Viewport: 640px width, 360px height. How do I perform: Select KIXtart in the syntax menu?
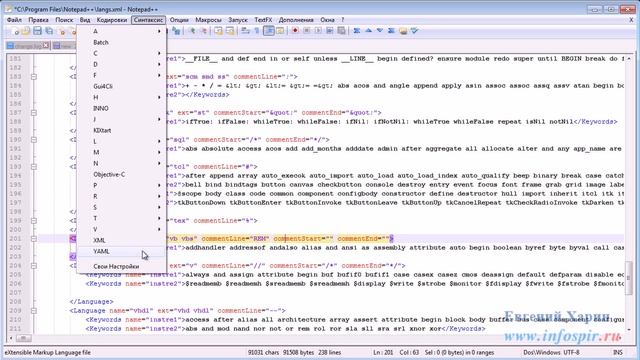[121, 131]
